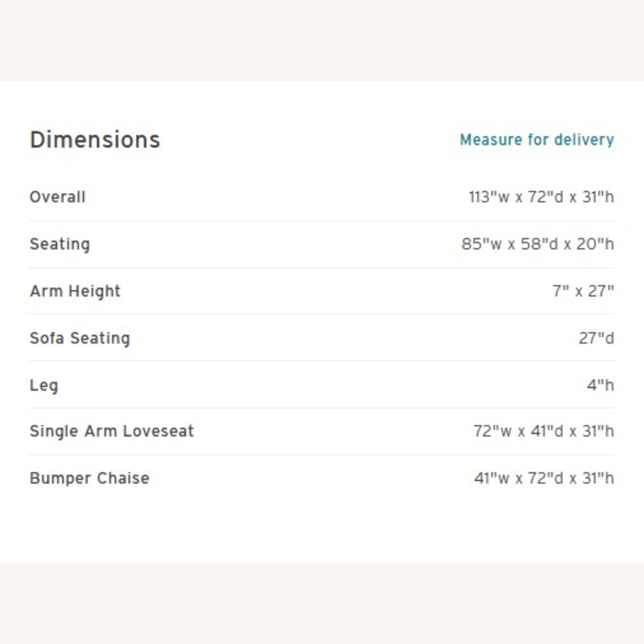644x644 pixels.
Task: Click the Sofa Seating value 27"d
Action: (596, 338)
